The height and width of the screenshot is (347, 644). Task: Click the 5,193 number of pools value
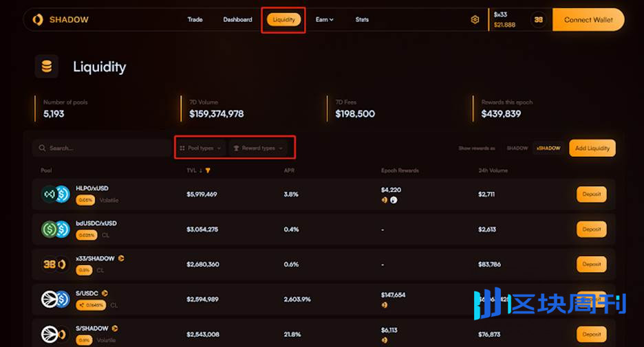coord(54,114)
